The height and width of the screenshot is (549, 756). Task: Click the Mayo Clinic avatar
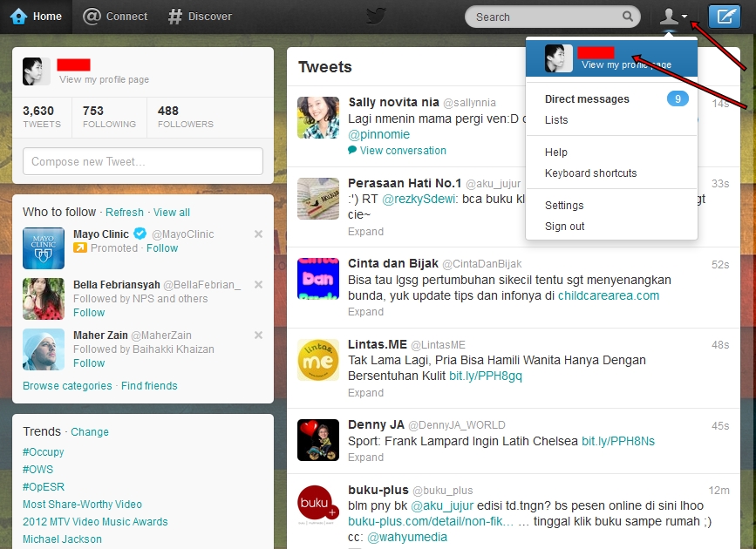coord(44,248)
